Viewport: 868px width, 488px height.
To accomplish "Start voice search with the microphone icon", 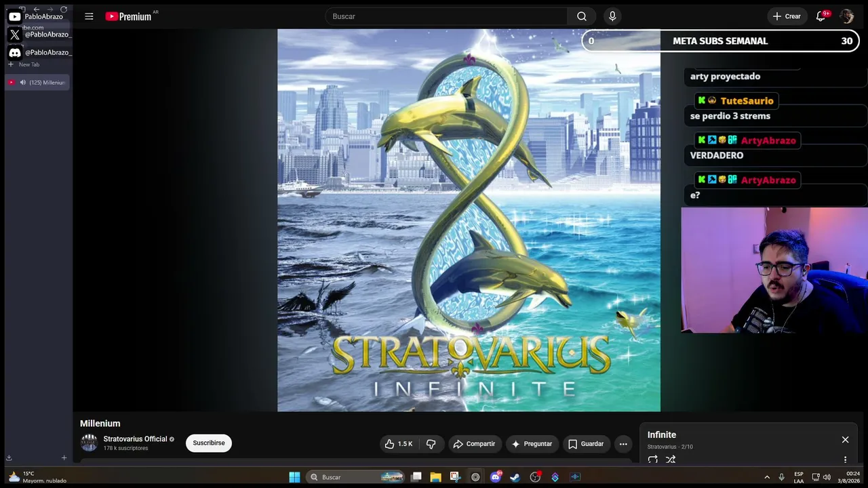I will pos(612,16).
